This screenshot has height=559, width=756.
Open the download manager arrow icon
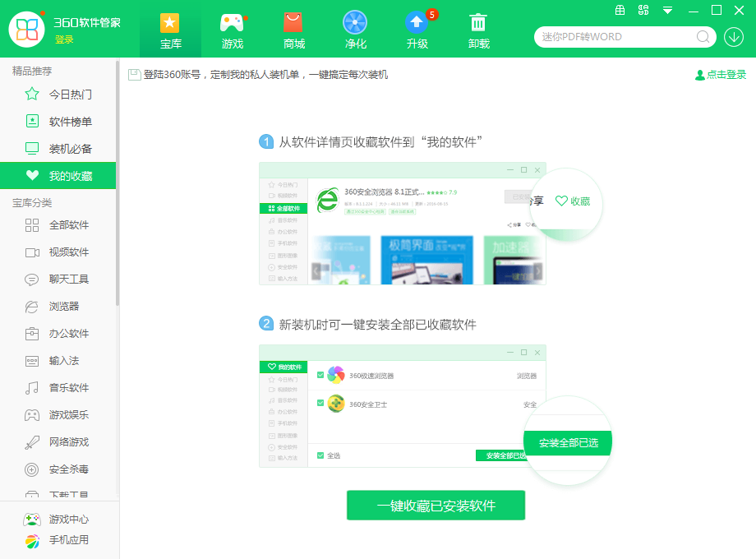tap(734, 37)
